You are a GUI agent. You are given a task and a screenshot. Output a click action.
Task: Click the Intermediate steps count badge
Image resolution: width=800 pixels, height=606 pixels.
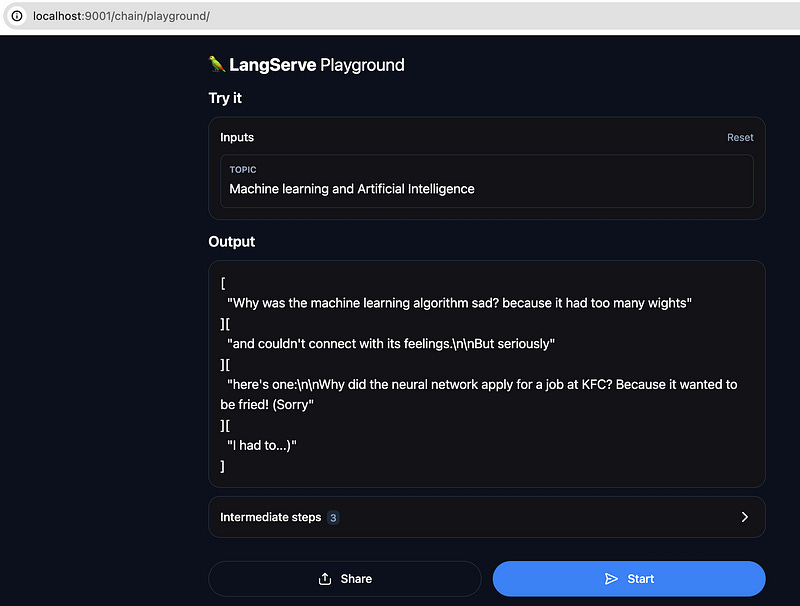333,517
